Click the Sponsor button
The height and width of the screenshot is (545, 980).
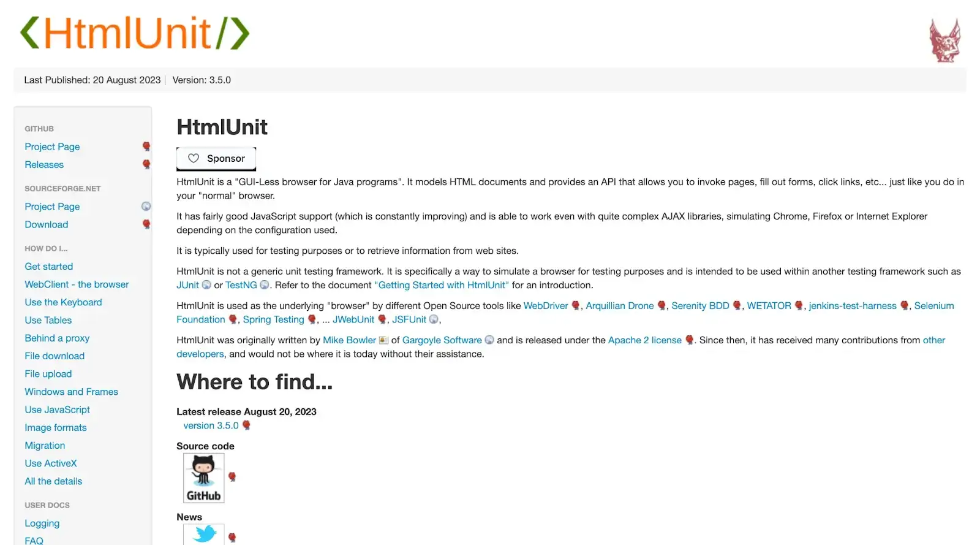(216, 158)
